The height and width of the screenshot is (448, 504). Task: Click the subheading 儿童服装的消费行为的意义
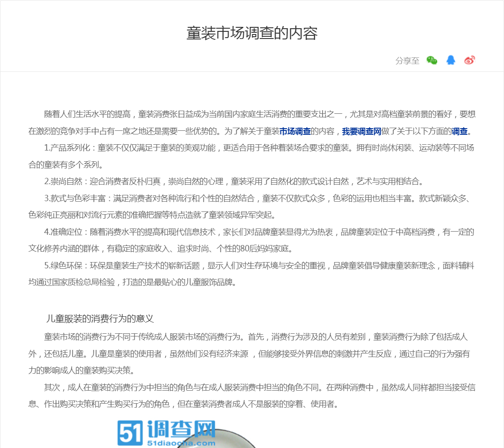click(x=100, y=319)
